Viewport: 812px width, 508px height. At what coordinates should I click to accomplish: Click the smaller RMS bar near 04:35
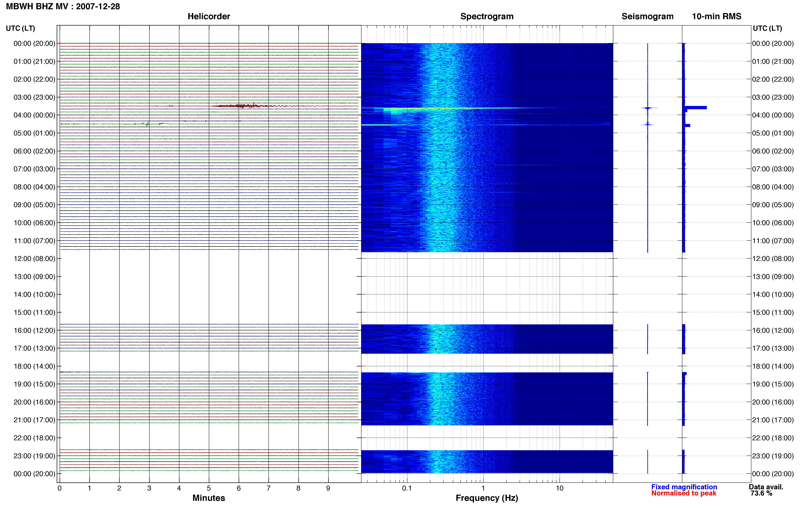(686, 125)
